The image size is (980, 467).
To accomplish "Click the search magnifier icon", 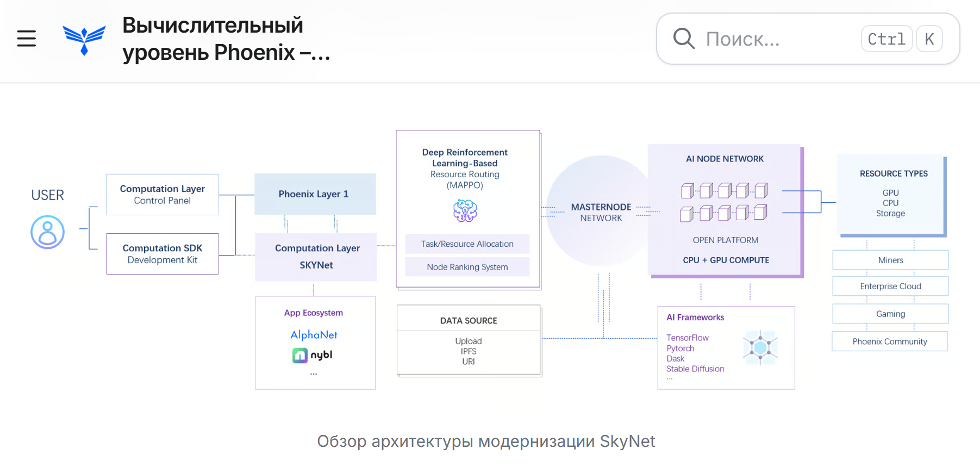I will 684,39.
